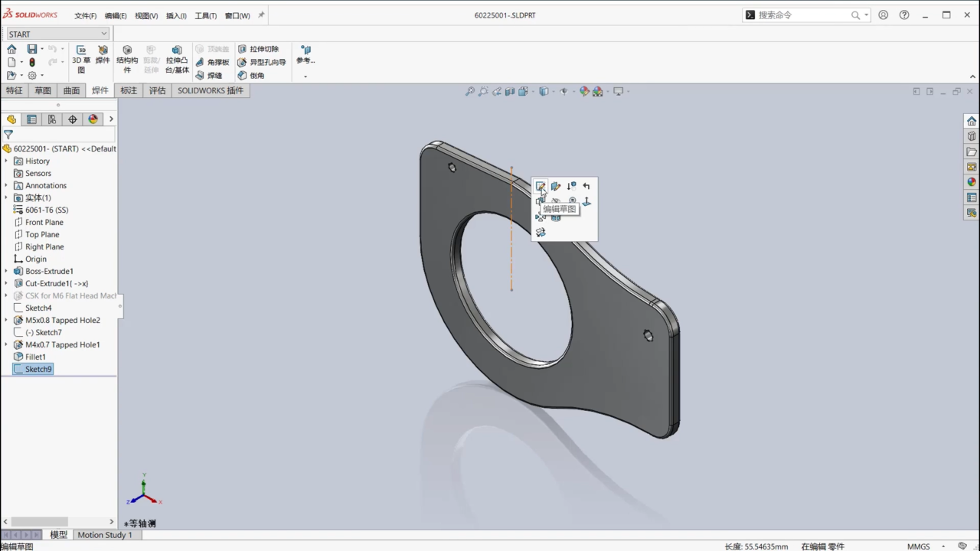This screenshot has height=551, width=980.
Task: Expand the 实体(1) solid bodies node
Action: pyautogui.click(x=7, y=198)
